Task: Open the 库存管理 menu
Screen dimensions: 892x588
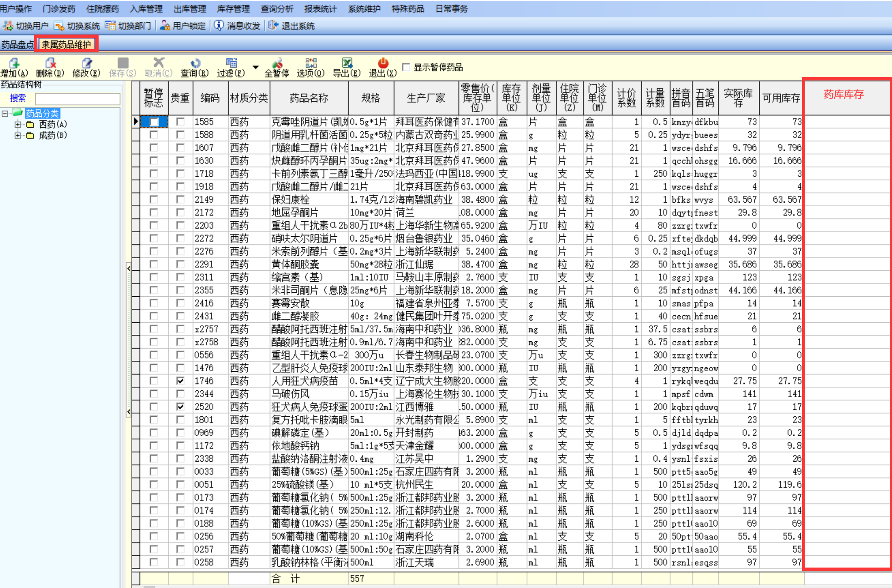Action: point(233,9)
